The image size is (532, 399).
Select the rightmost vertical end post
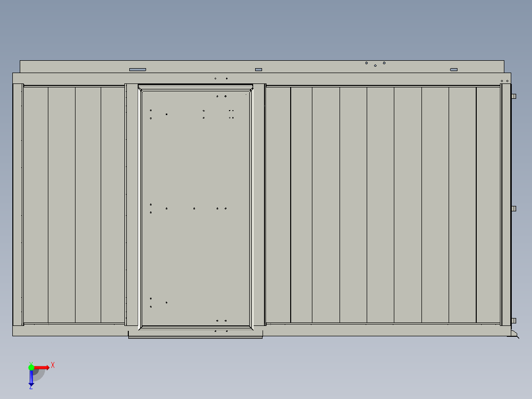pos(506,205)
